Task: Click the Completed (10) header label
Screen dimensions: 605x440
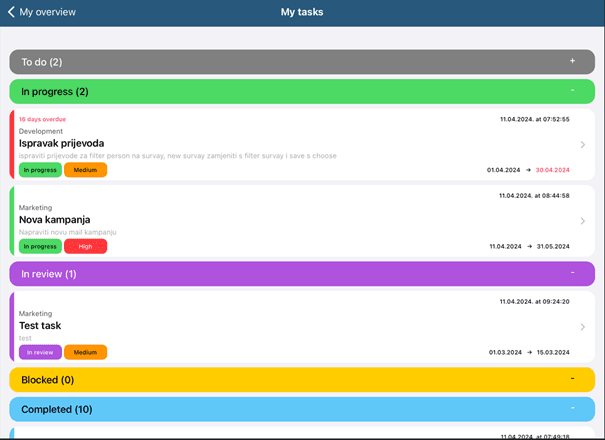Action: [x=57, y=409]
